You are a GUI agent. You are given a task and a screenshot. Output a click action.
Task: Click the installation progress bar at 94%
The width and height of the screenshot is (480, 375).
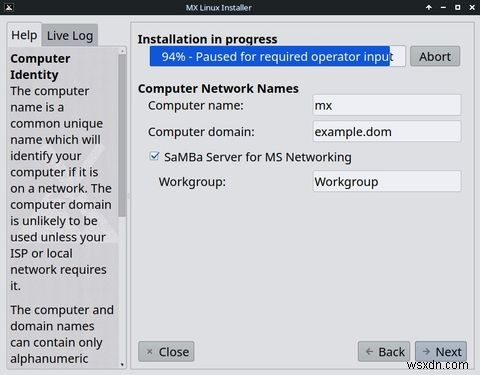(277, 56)
